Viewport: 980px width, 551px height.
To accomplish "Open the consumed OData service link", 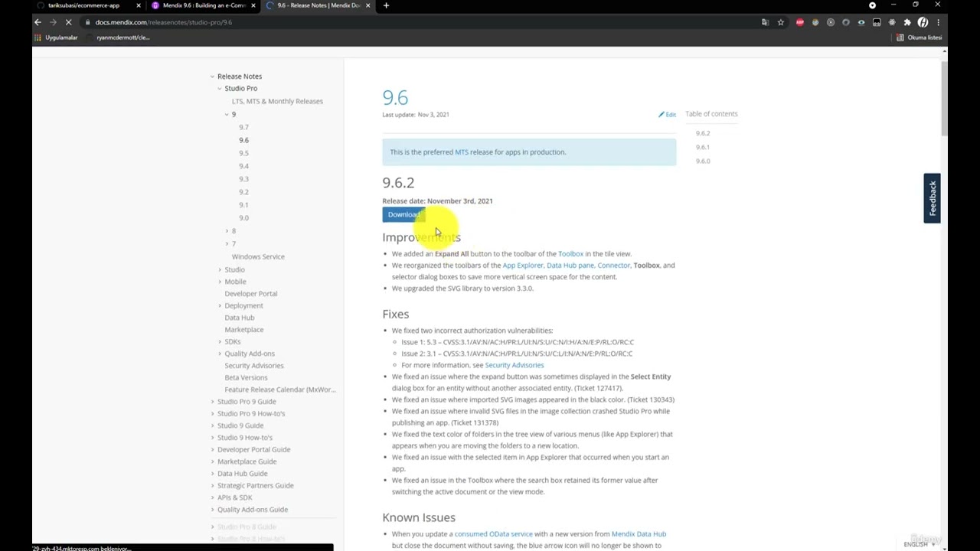I will click(x=493, y=534).
